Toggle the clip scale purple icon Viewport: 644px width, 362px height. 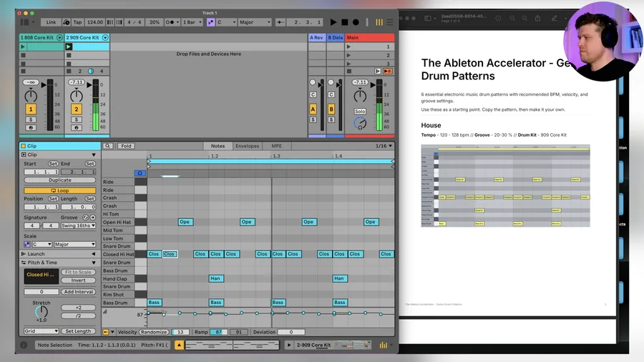27,244
